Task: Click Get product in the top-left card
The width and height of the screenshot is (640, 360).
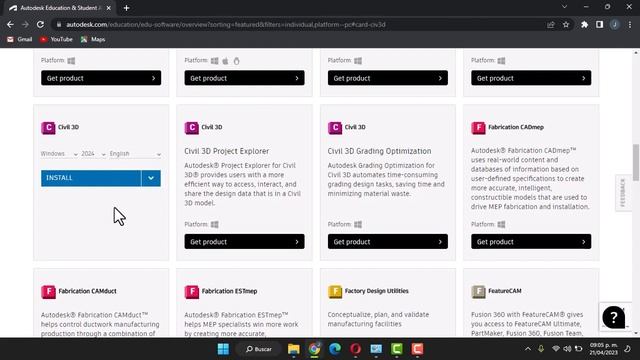Action: [x=101, y=78]
